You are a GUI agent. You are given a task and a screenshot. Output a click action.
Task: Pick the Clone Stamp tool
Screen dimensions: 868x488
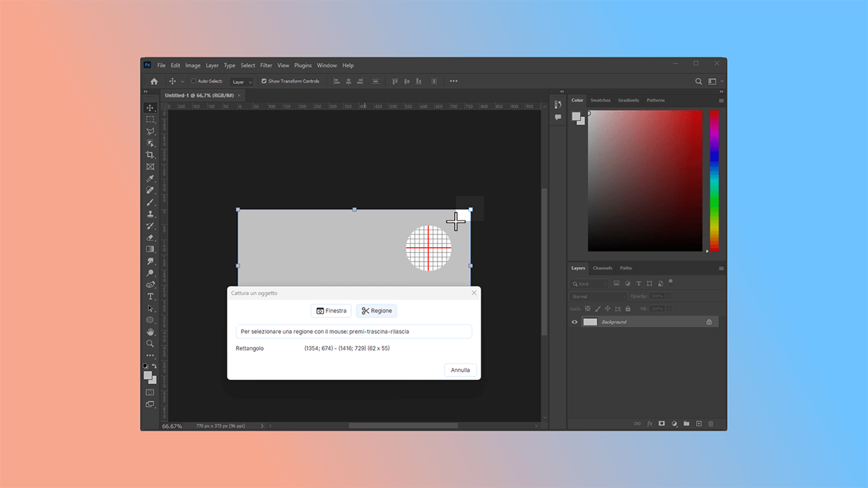click(150, 214)
